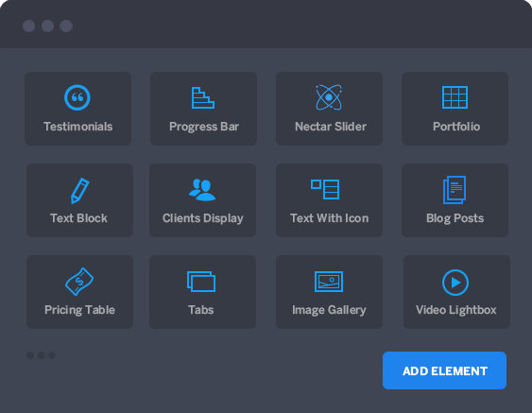
Task: Click the last pagination dot at bottom left
Action: pyautogui.click(x=52, y=355)
